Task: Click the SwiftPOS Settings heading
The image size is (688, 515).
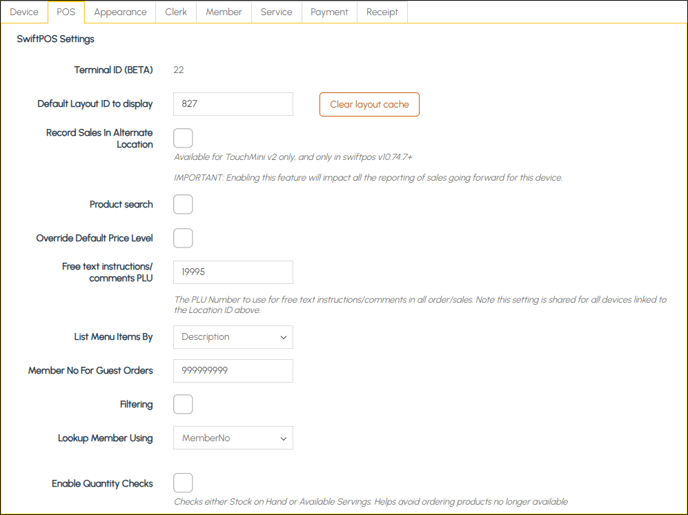Action: (x=56, y=39)
